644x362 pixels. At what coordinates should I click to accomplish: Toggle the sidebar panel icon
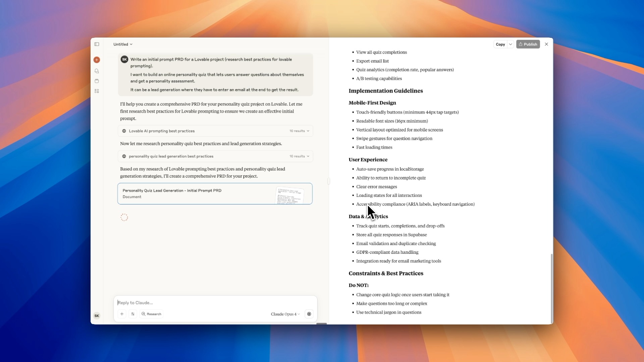pos(97,44)
